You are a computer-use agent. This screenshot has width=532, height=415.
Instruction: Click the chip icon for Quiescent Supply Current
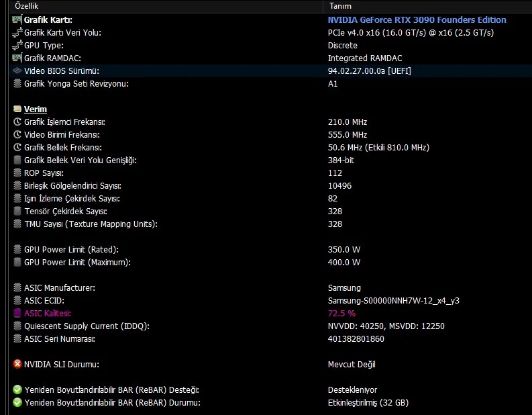[17, 326]
